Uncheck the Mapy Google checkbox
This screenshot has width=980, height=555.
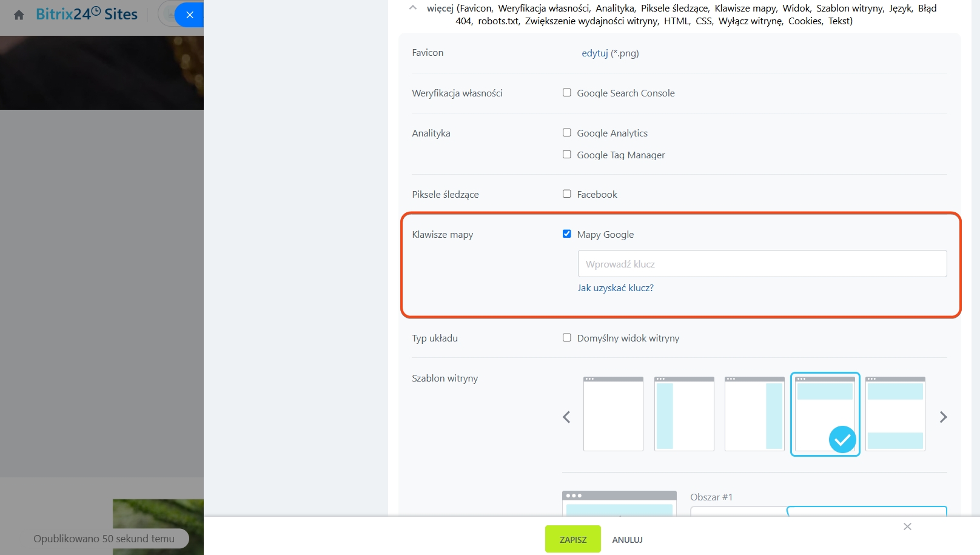[567, 234]
